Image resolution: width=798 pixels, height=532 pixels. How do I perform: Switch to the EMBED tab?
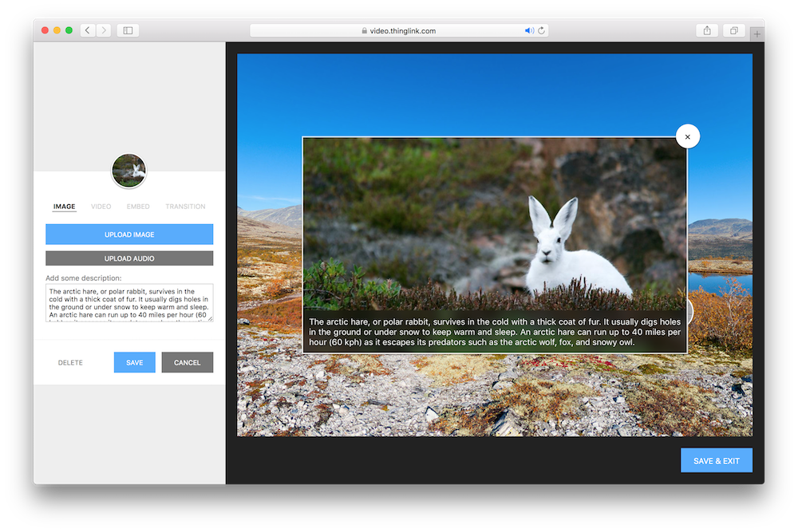pos(138,207)
